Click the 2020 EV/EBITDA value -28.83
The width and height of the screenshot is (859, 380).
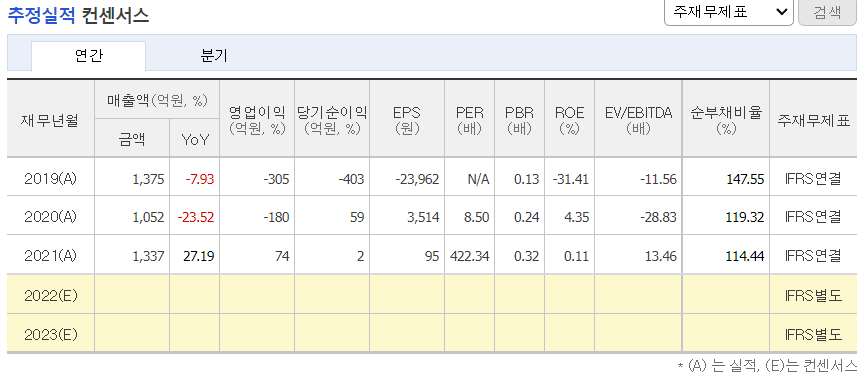click(x=658, y=217)
